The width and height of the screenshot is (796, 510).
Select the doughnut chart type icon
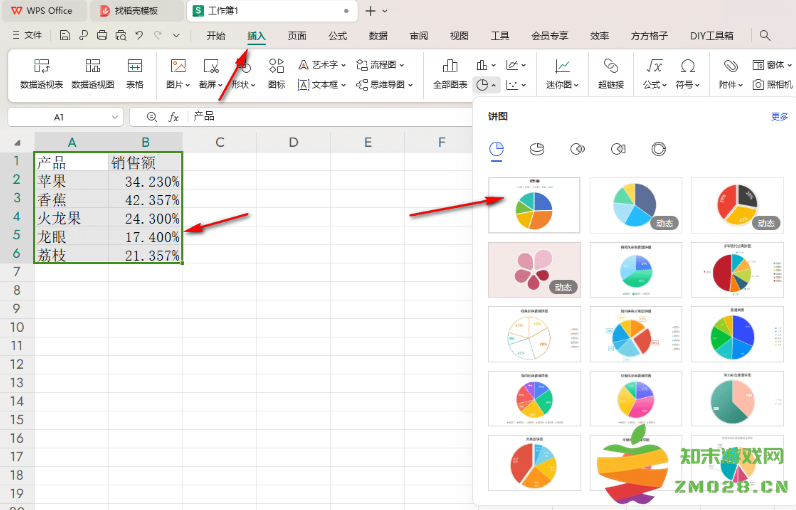pos(658,149)
